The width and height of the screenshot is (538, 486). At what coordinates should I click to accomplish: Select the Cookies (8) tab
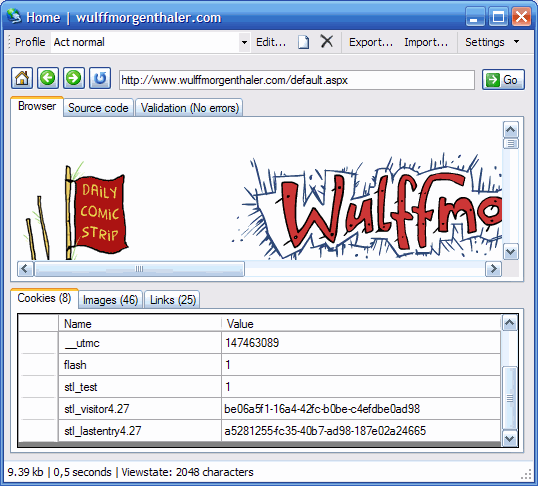pos(44,298)
